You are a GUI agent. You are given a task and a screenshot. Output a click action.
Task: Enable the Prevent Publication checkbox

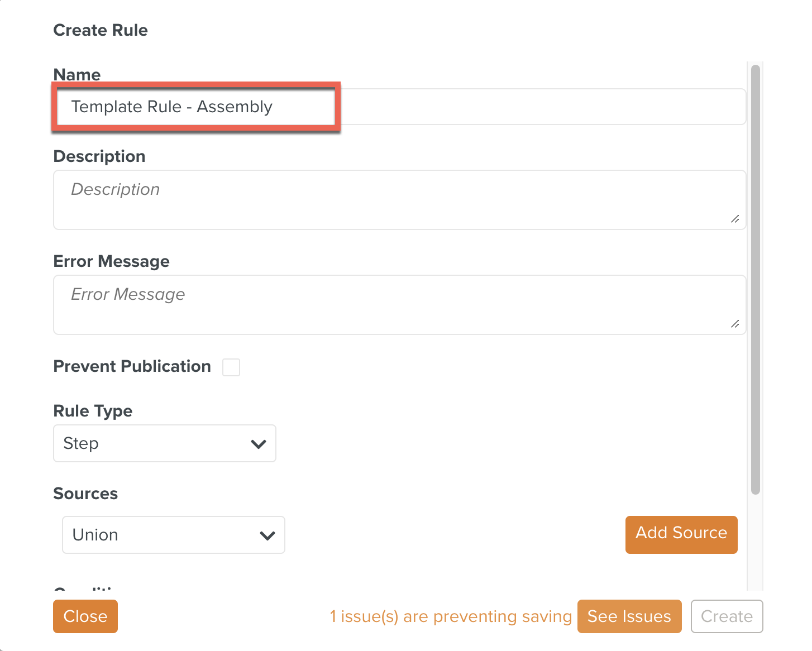point(231,367)
